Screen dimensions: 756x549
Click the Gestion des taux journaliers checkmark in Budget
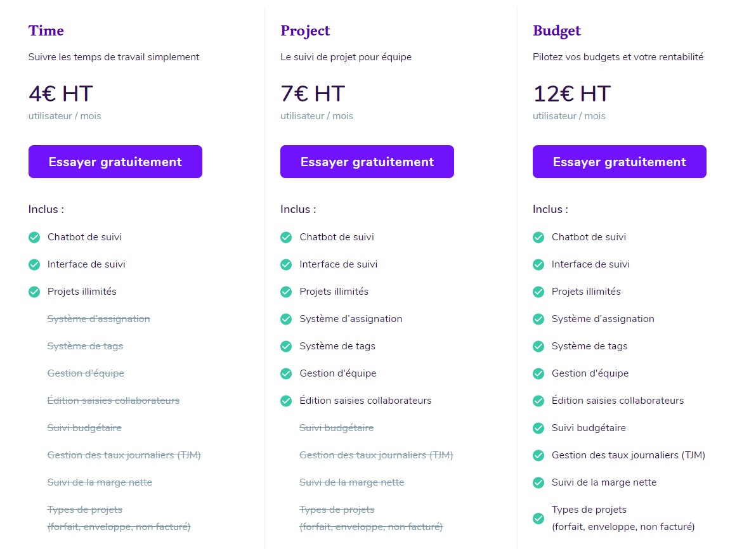coord(538,455)
